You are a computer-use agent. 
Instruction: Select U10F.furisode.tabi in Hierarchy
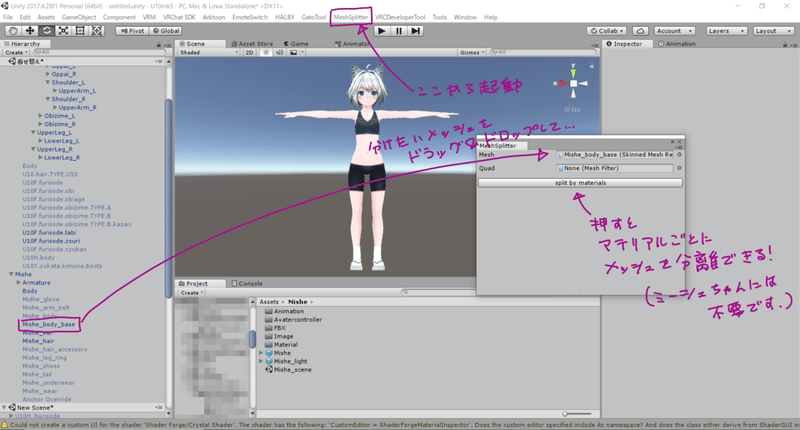49,233
